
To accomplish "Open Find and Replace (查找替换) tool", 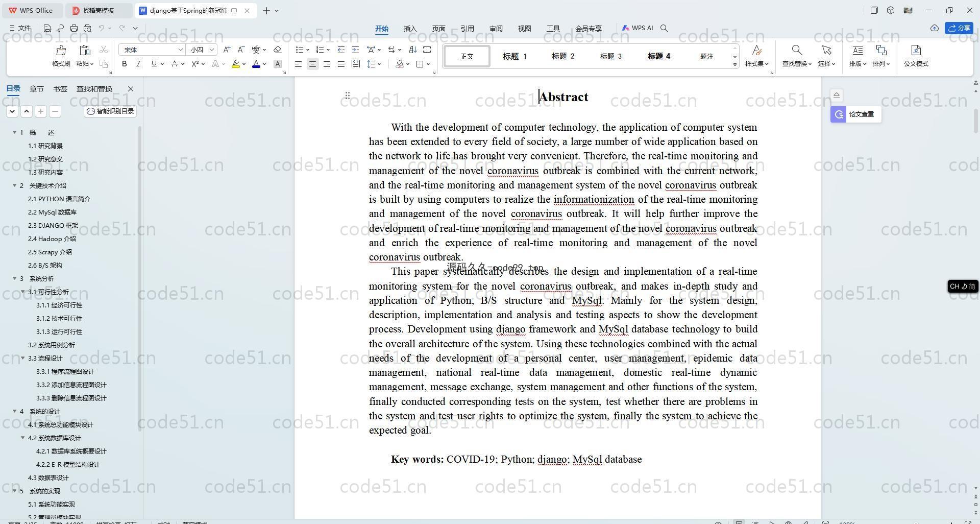I will pos(797,56).
